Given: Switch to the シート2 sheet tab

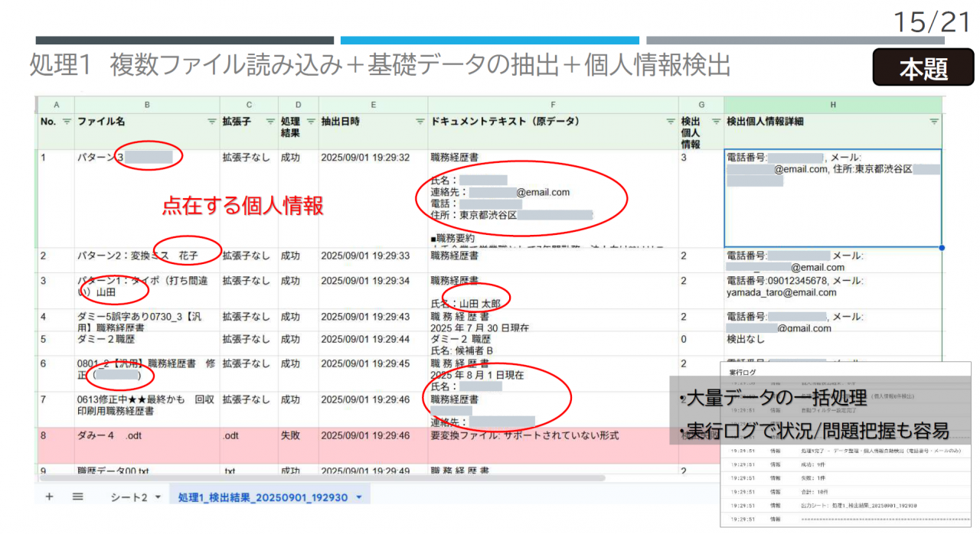Looking at the screenshot, I should pos(129,497).
